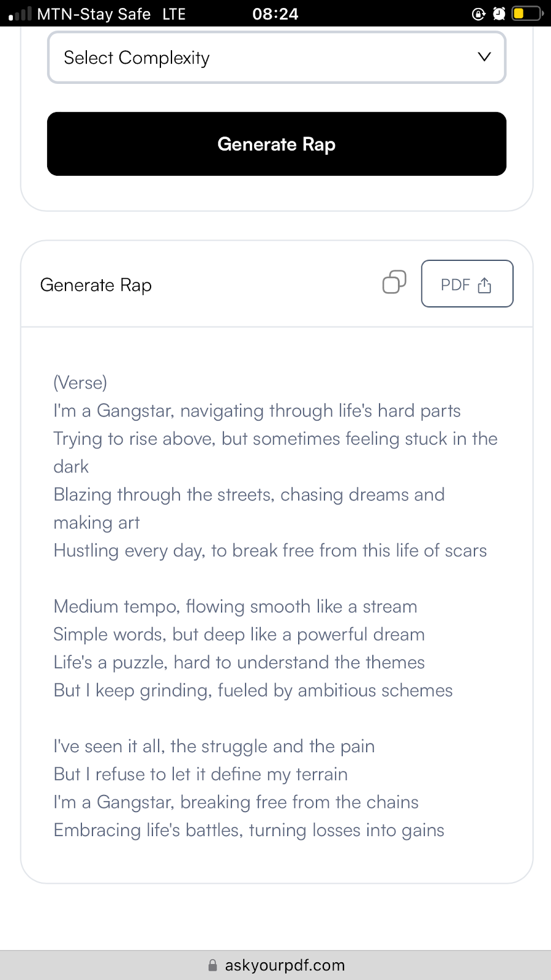
Task: Tap the alarm clock status icon
Action: pyautogui.click(x=499, y=13)
